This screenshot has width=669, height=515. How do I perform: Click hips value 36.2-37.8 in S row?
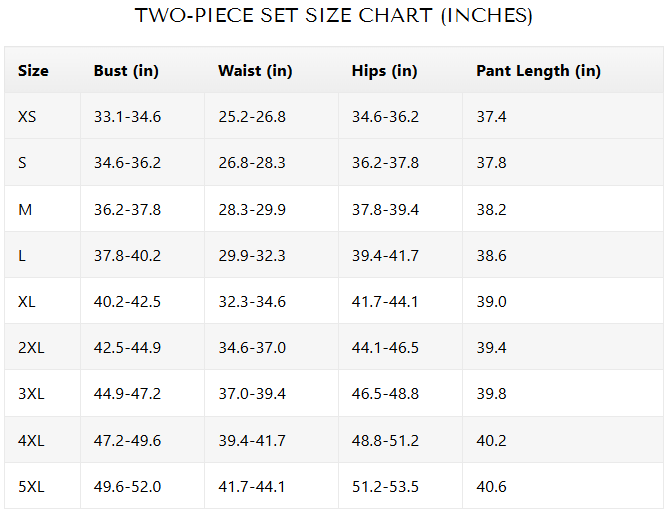(x=385, y=163)
